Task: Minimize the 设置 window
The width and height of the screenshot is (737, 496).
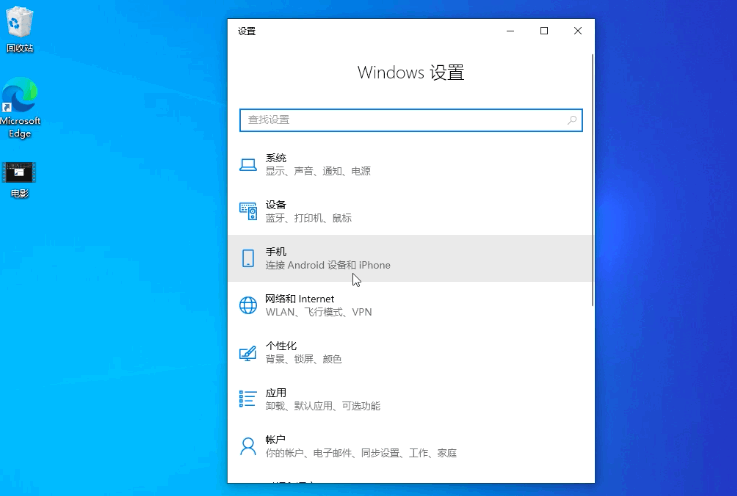Action: [x=510, y=31]
